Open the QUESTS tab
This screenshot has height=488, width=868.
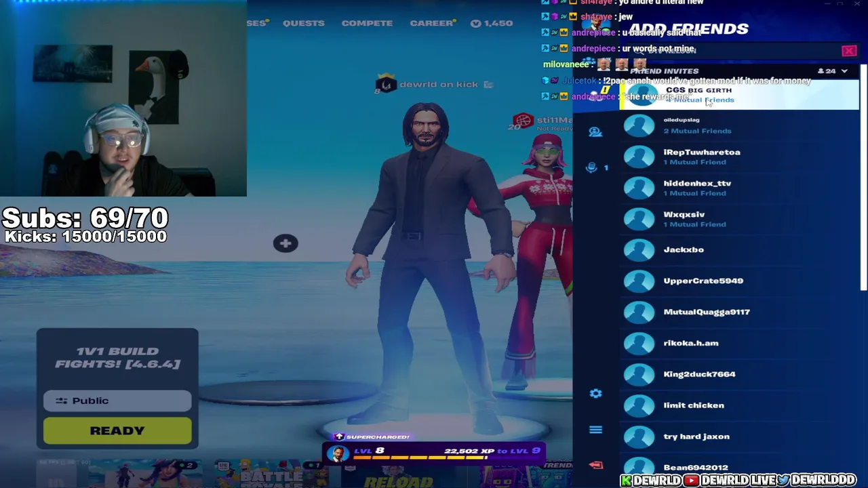click(x=303, y=23)
